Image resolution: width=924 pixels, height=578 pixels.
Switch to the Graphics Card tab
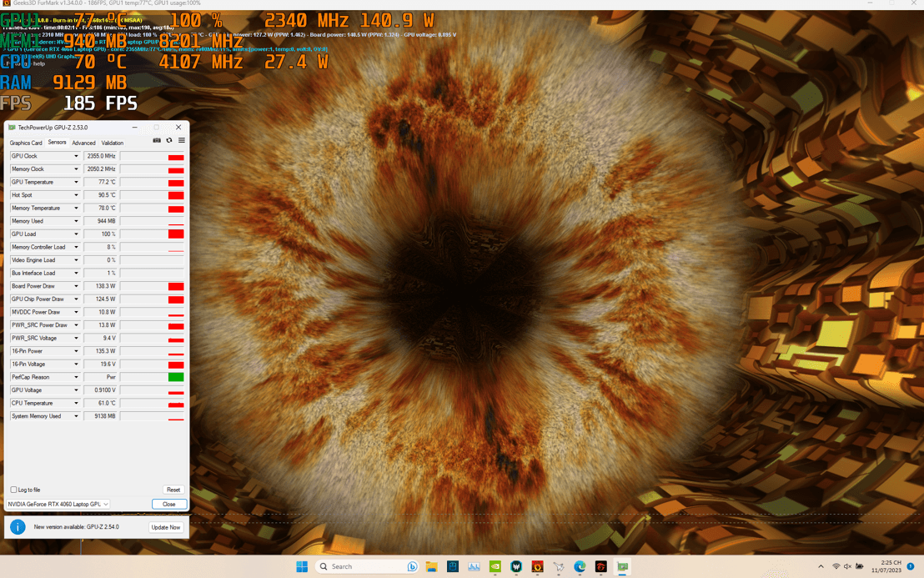tap(26, 143)
